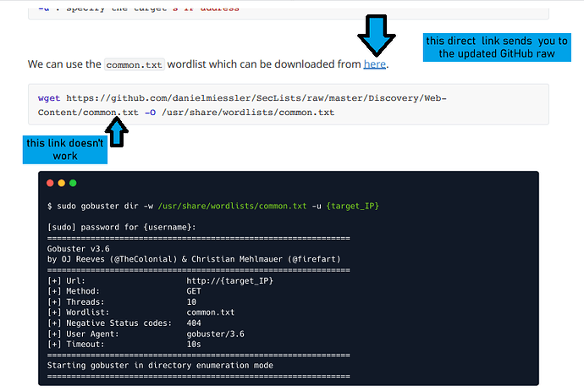Viewport: 584px width, 392px height.
Task: Click 'Starting gobuster in directory enumeration mode'
Action: [x=160, y=366]
